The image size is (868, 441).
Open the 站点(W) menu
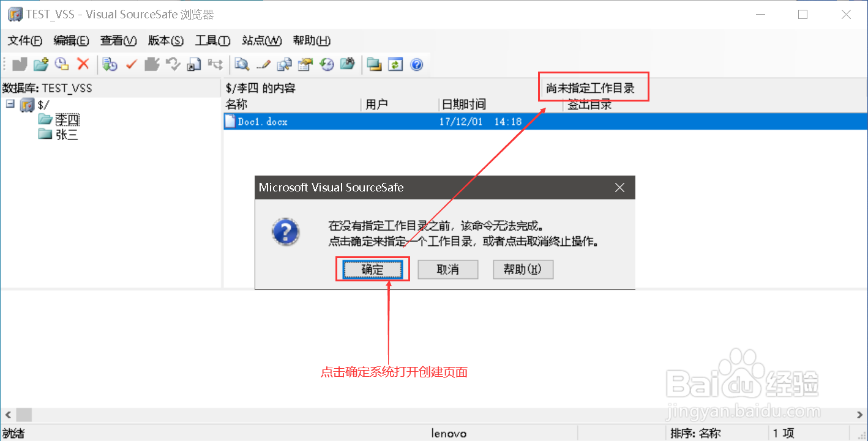(262, 40)
